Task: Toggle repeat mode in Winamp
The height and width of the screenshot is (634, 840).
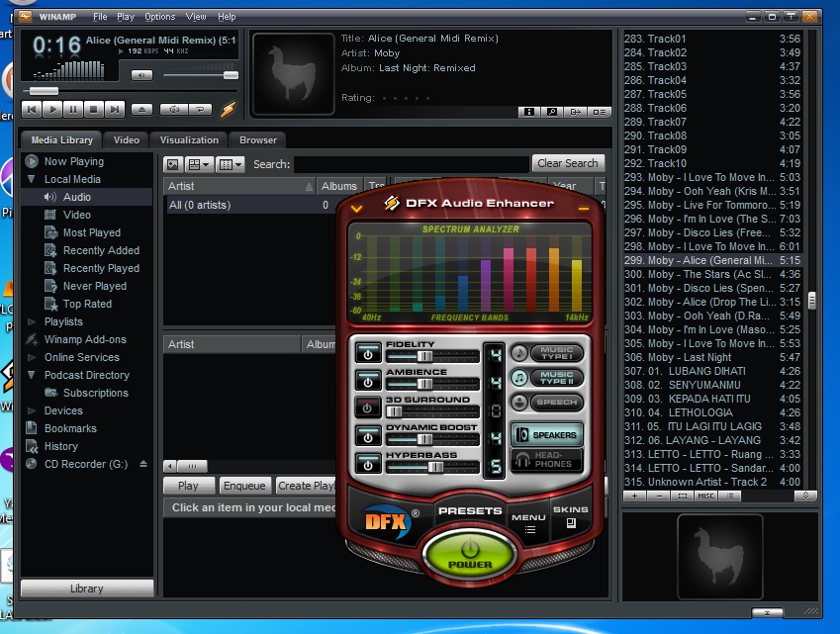Action: pyautogui.click(x=200, y=109)
